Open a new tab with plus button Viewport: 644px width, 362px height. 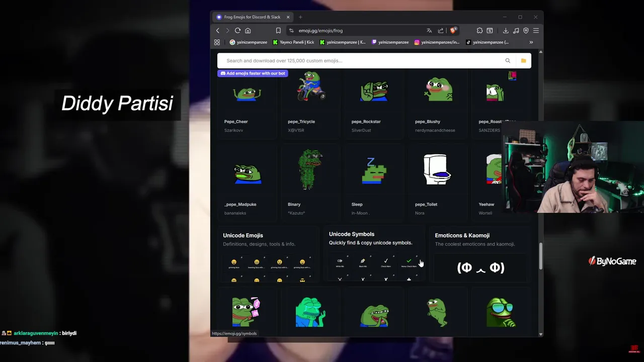click(x=300, y=17)
